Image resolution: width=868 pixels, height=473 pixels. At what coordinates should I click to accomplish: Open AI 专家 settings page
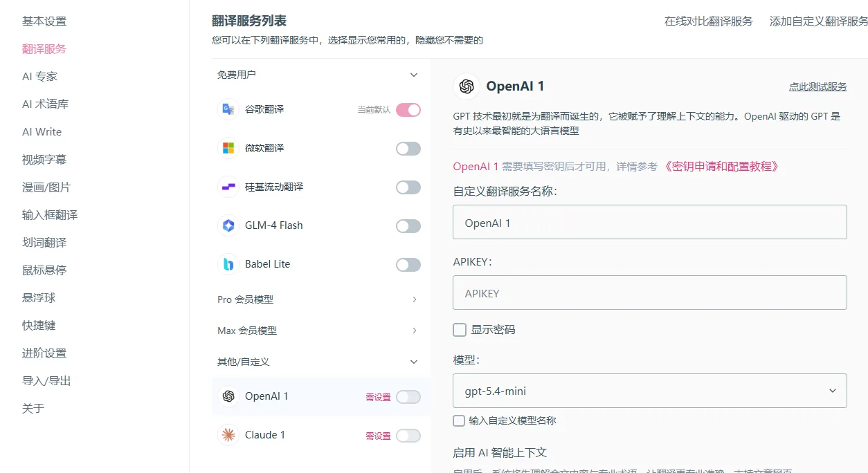click(40, 77)
